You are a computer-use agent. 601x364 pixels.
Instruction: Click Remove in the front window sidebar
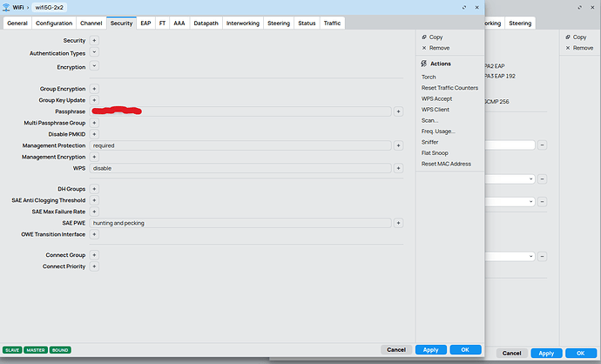pyautogui.click(x=436, y=48)
